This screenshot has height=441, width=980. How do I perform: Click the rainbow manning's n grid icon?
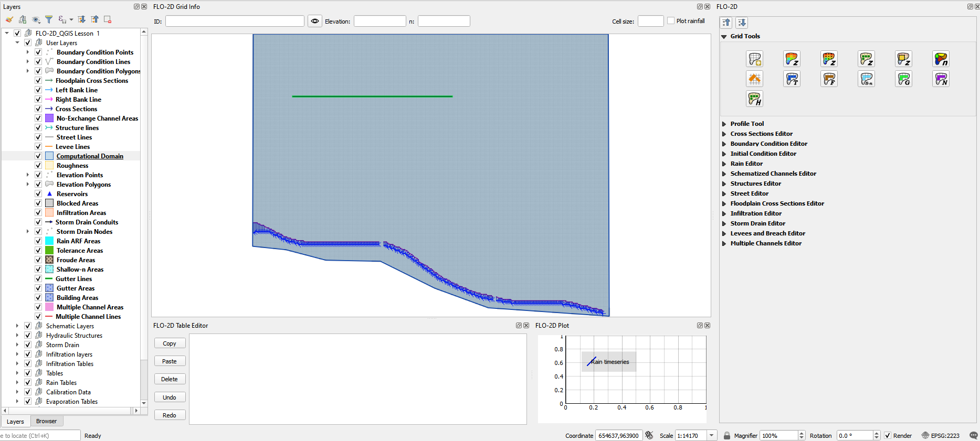click(941, 59)
